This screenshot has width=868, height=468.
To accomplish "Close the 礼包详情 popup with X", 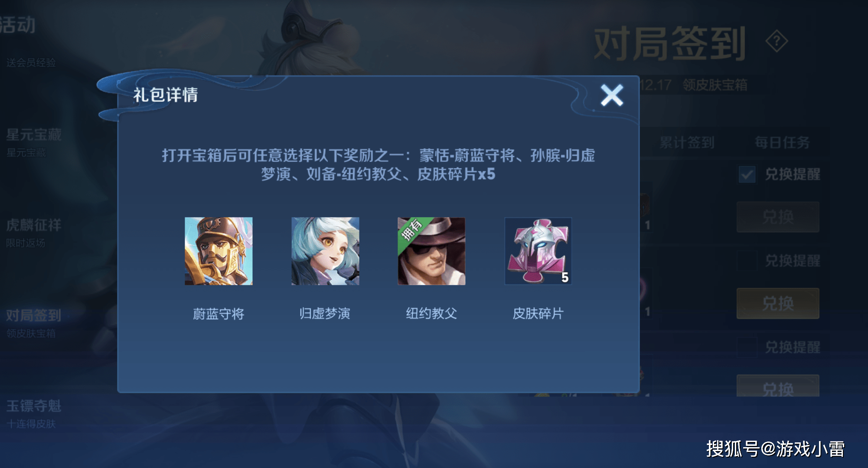I will click(612, 95).
